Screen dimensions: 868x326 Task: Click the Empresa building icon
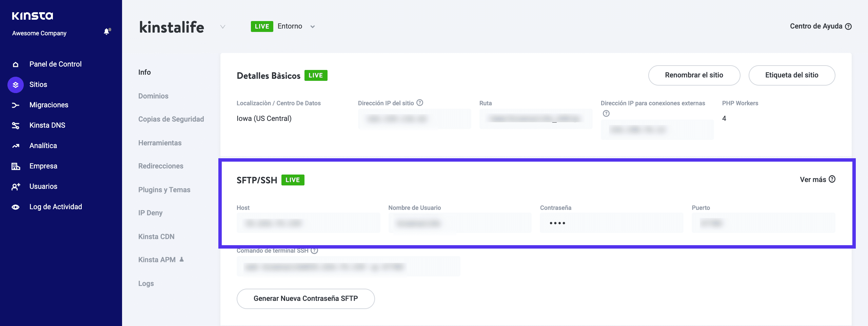[16, 166]
